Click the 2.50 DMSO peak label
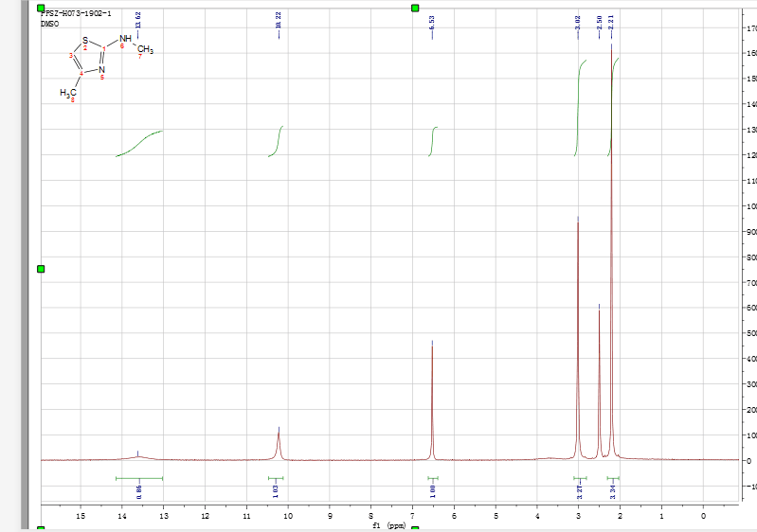Viewport: 757px width, 532px height. (599, 21)
